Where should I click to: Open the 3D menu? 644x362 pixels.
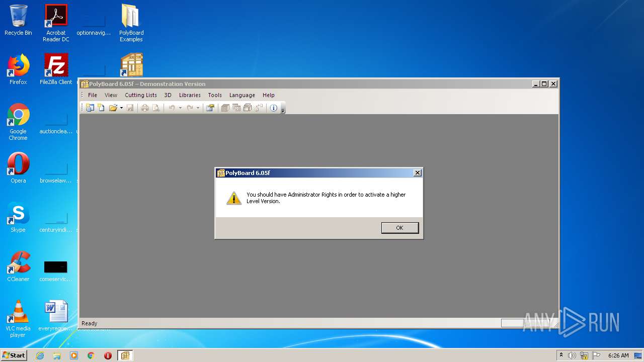pos(168,95)
